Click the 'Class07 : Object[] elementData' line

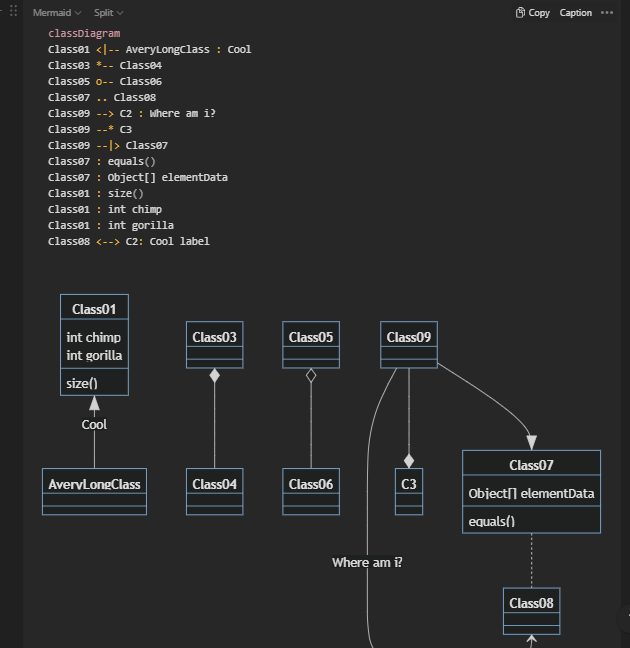138,178
